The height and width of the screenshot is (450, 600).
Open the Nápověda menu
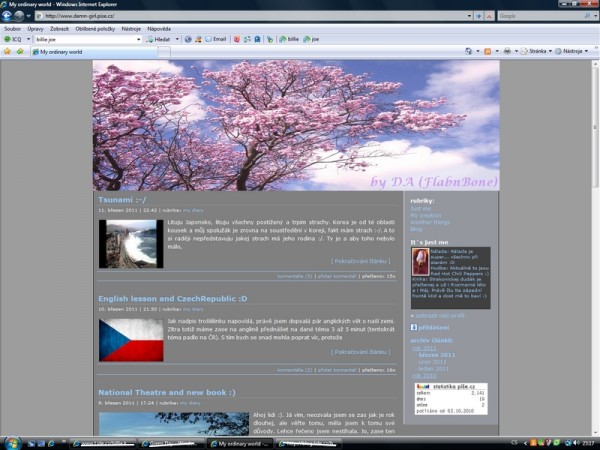point(159,29)
